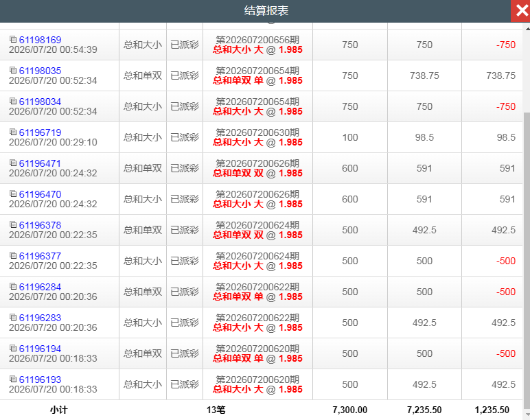Open bet order 61196719
The image size is (530, 420).
41,132
